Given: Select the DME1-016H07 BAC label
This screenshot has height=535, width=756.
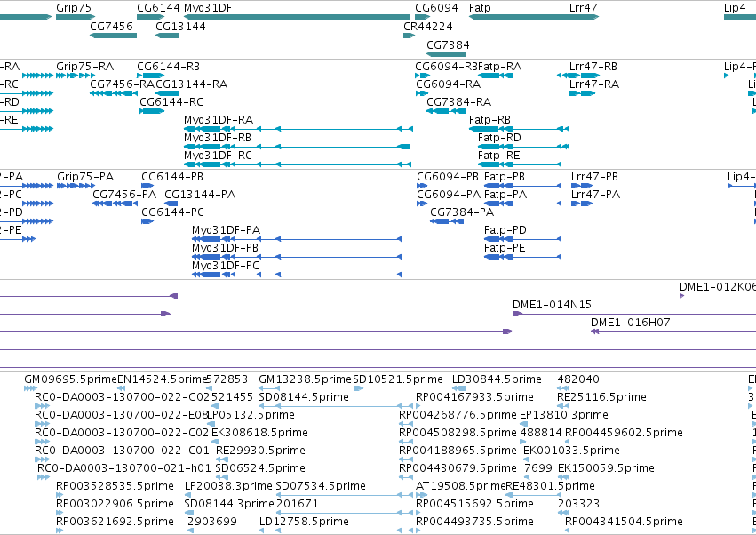Looking at the screenshot, I should click(630, 323).
